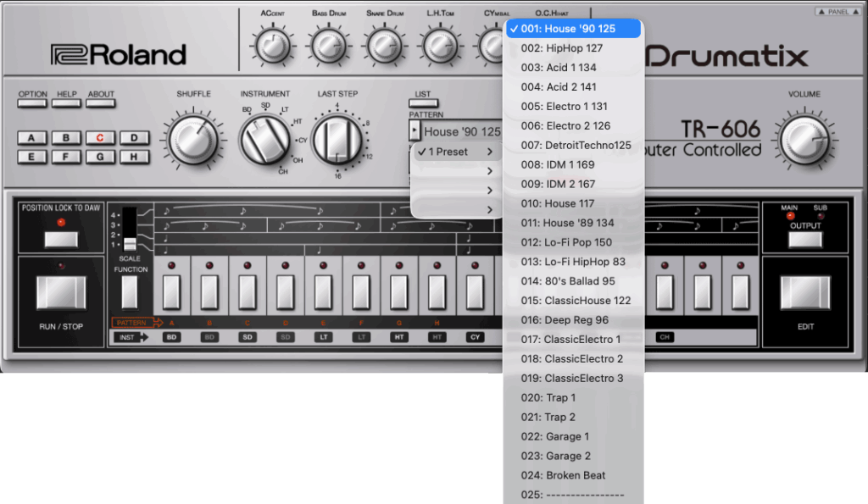This screenshot has width=868, height=504.
Task: Click the Snare Drum level knob
Action: [384, 47]
